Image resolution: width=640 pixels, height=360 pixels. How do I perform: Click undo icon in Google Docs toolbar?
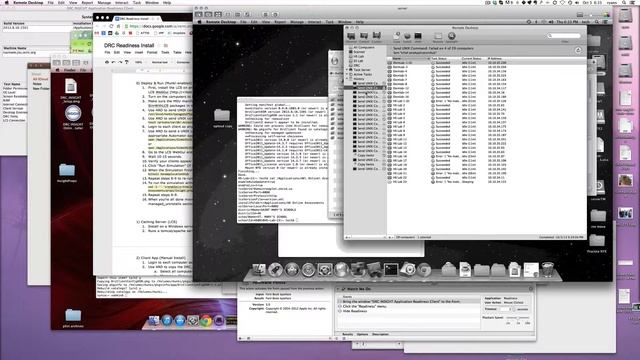[113, 62]
